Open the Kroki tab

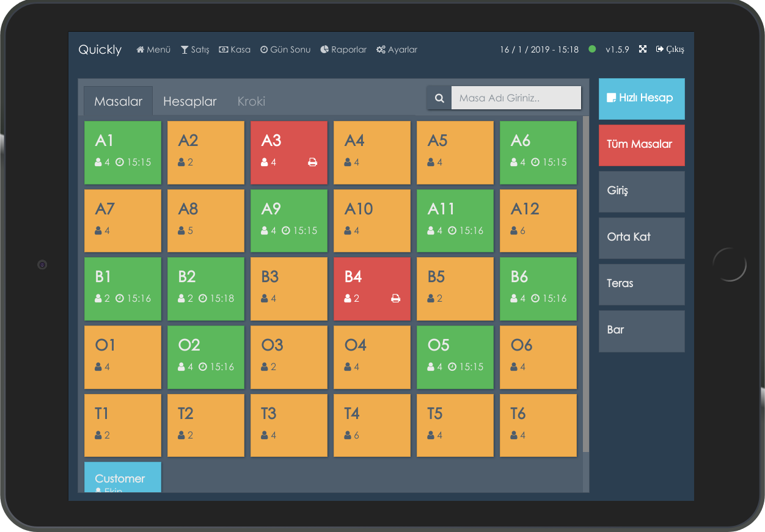point(251,101)
